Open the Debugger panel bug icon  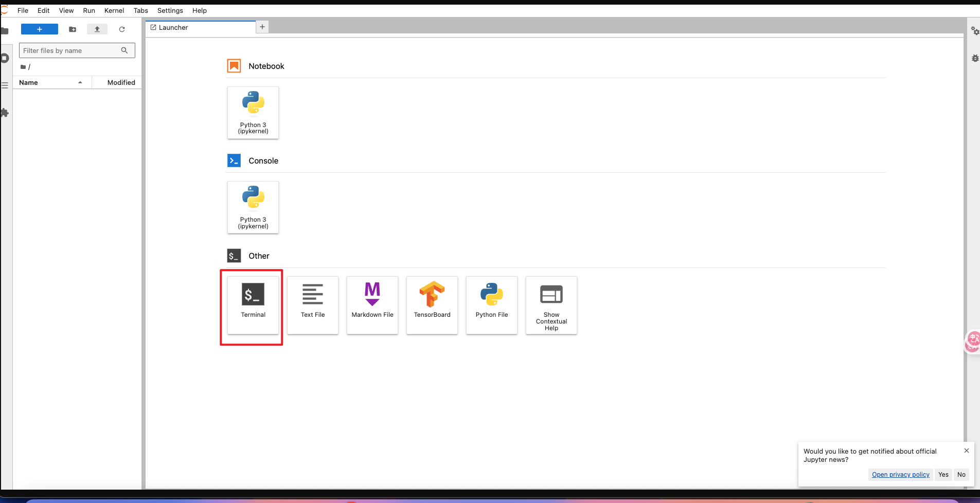pyautogui.click(x=975, y=58)
